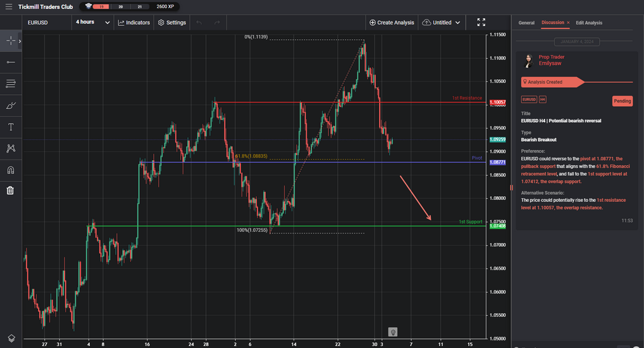This screenshot has height=348, width=644.
Task: Click the 1.10057 resistance price label
Action: [x=497, y=103]
